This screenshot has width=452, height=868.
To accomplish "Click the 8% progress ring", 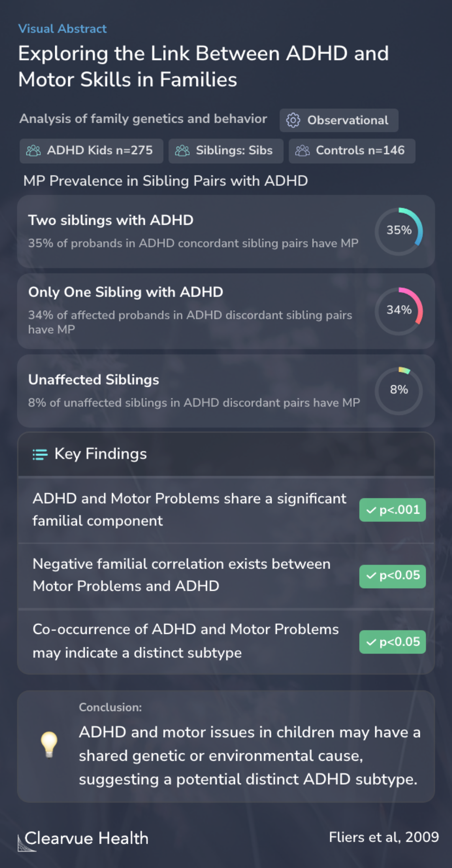I will coord(399,391).
